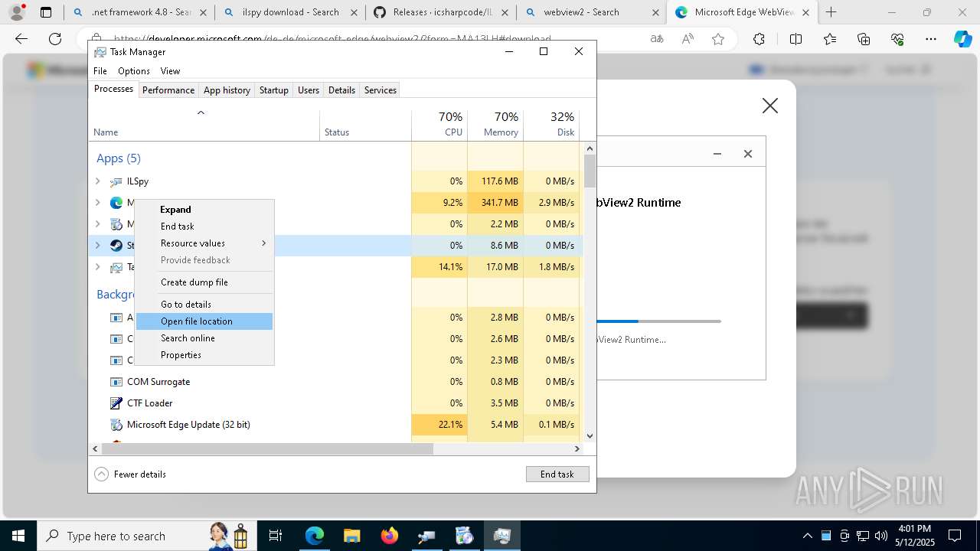
Task: Switch to Releases icsharpcode browser tab
Action: (440, 12)
